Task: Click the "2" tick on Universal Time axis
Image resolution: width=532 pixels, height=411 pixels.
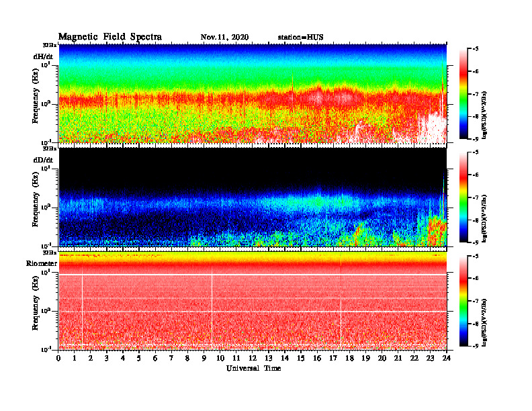Action: coord(91,359)
